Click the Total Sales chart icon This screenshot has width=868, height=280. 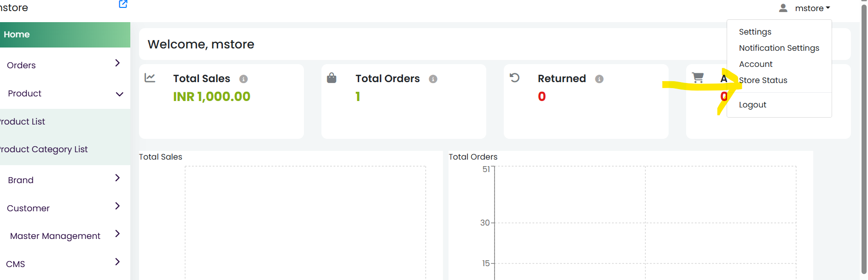coord(150,77)
